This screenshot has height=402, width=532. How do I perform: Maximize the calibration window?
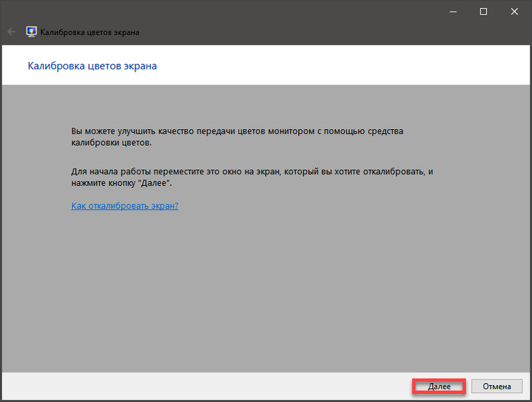click(483, 12)
